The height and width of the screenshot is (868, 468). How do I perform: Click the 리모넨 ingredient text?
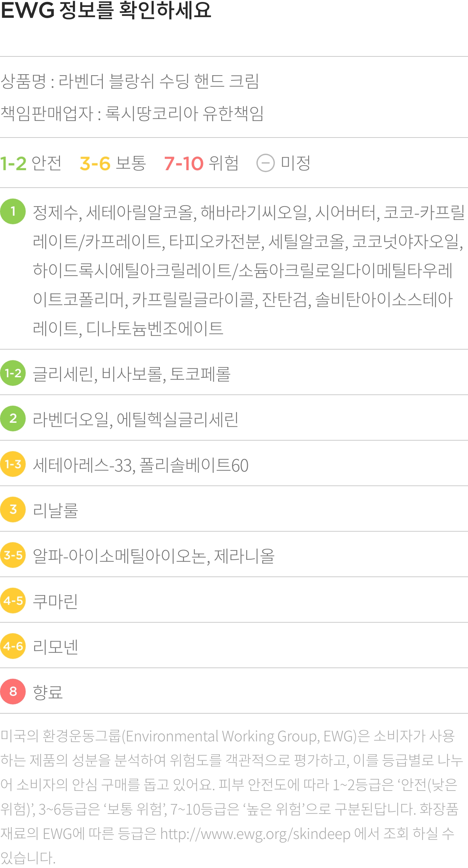[x=56, y=647]
